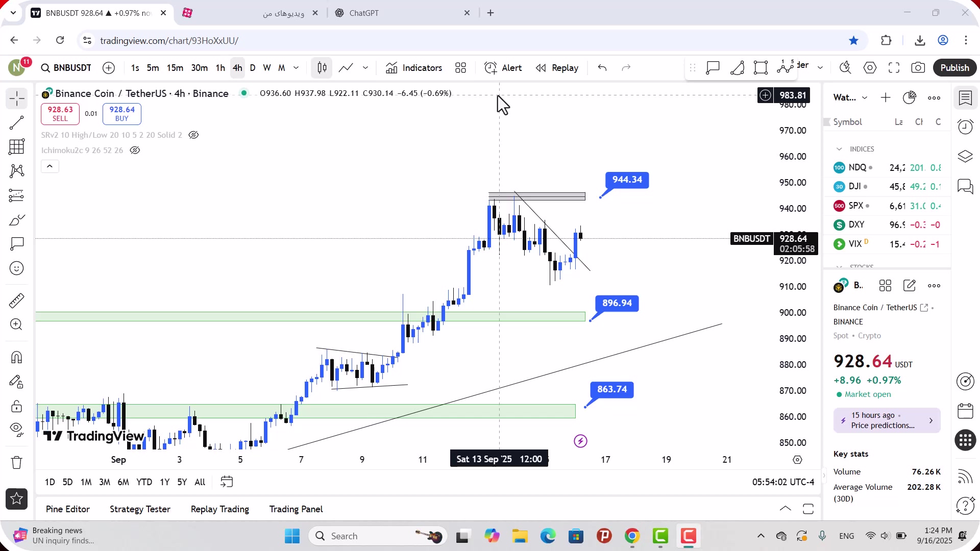
Task: Select the YTD date range
Action: coord(144,482)
